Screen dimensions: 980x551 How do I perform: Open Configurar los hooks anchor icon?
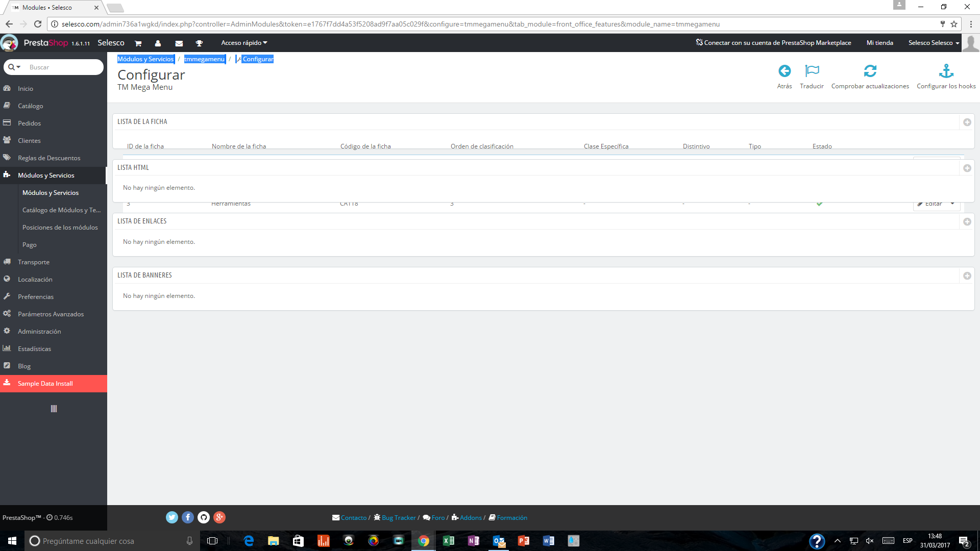tap(946, 71)
